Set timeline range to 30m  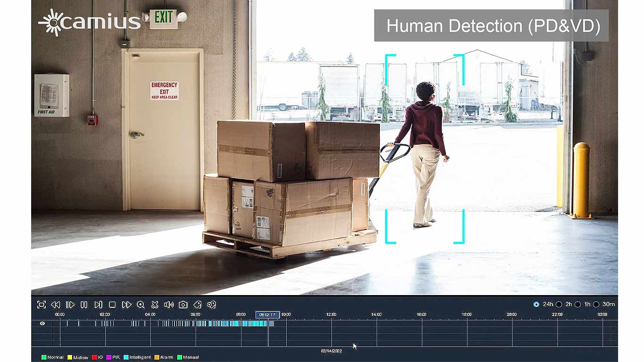[596, 304]
